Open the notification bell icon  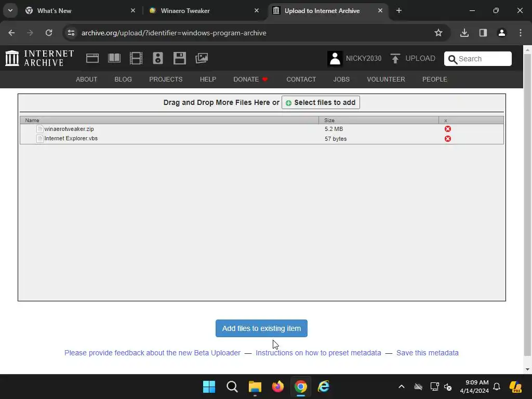tap(497, 387)
